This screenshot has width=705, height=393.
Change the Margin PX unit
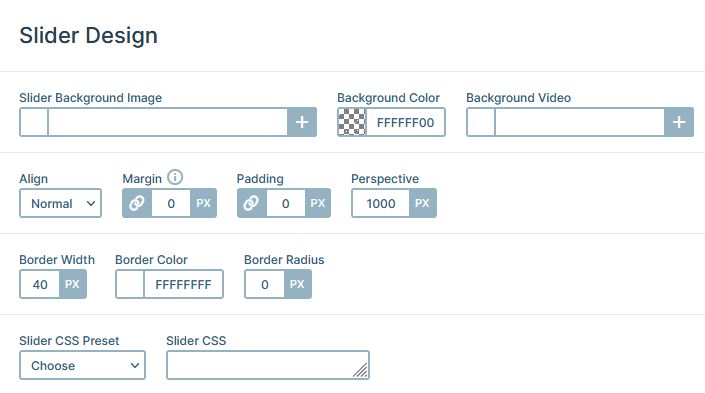pyautogui.click(x=203, y=203)
